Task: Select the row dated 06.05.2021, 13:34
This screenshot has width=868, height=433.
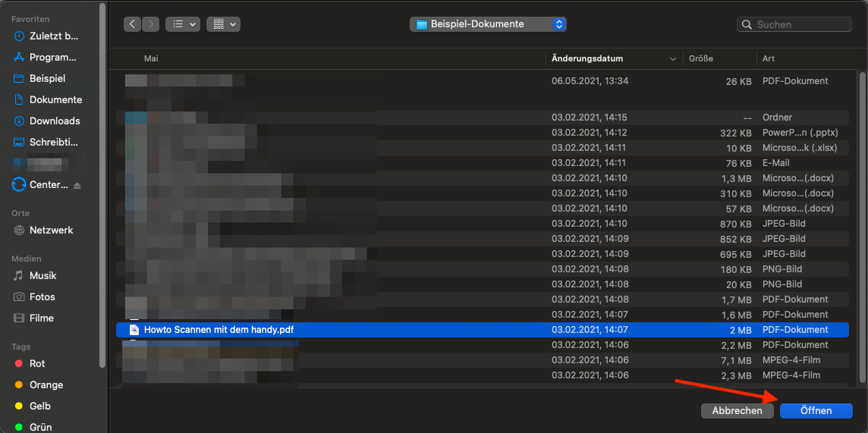Action: click(482, 80)
